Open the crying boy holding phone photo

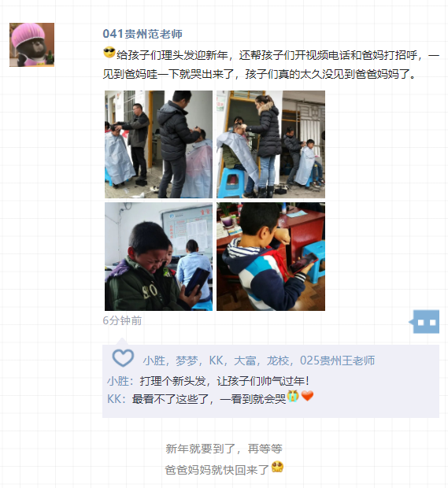click(158, 257)
